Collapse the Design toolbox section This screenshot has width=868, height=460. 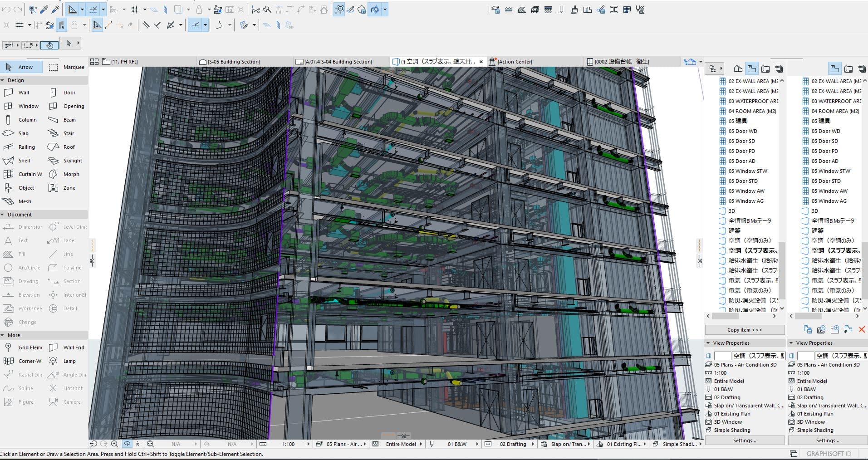point(3,80)
